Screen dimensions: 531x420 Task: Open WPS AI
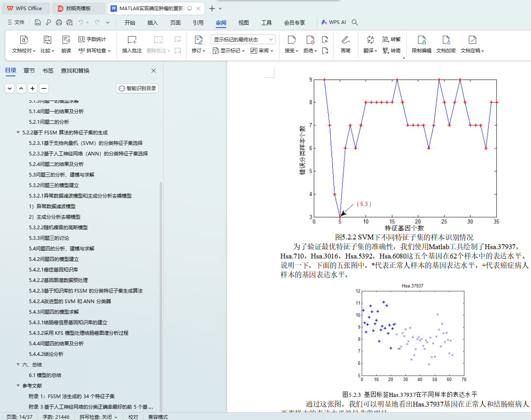coord(334,23)
